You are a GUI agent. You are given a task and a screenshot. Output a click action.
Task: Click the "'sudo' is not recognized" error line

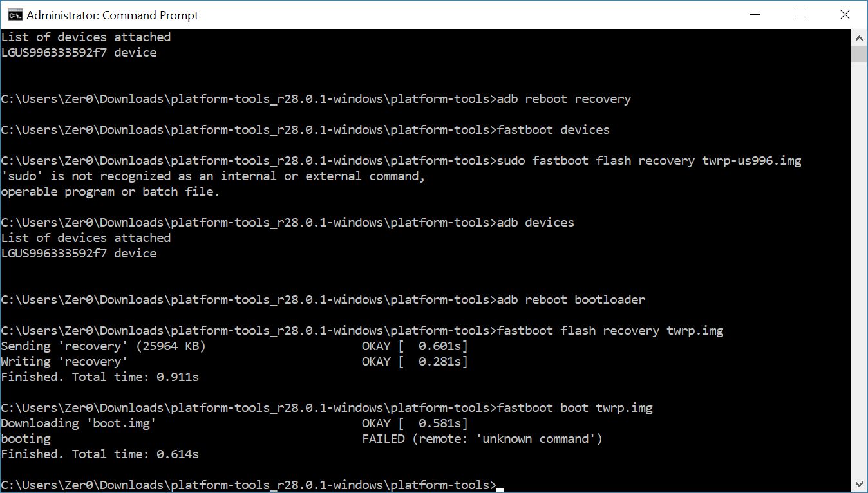click(212, 176)
